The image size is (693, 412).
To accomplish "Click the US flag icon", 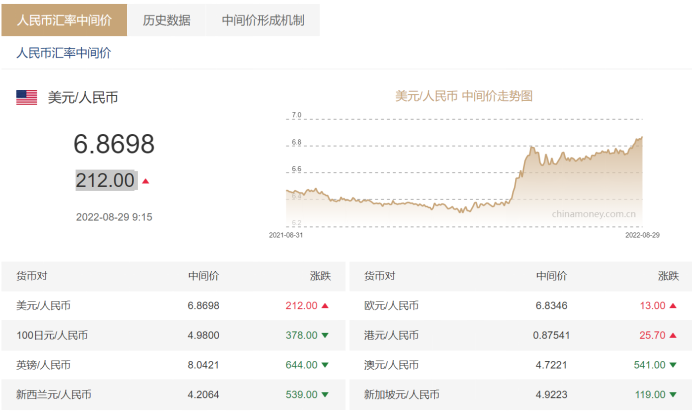I will tap(27, 98).
